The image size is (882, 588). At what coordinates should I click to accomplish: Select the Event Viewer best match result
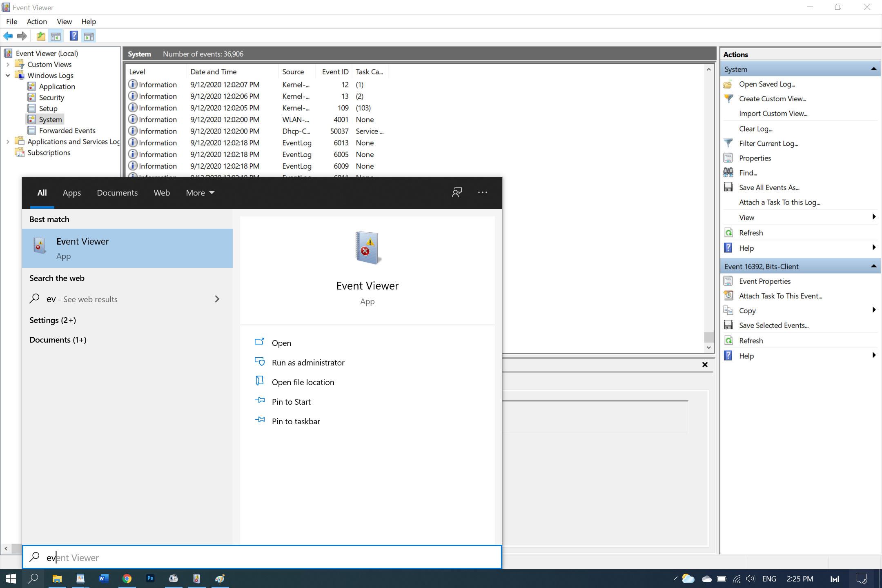click(127, 248)
